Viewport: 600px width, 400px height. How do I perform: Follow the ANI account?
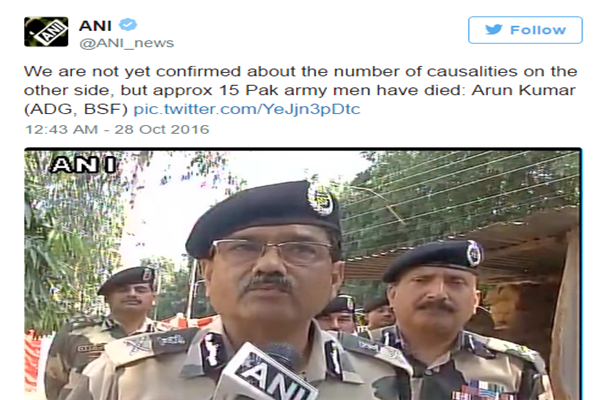(x=525, y=30)
